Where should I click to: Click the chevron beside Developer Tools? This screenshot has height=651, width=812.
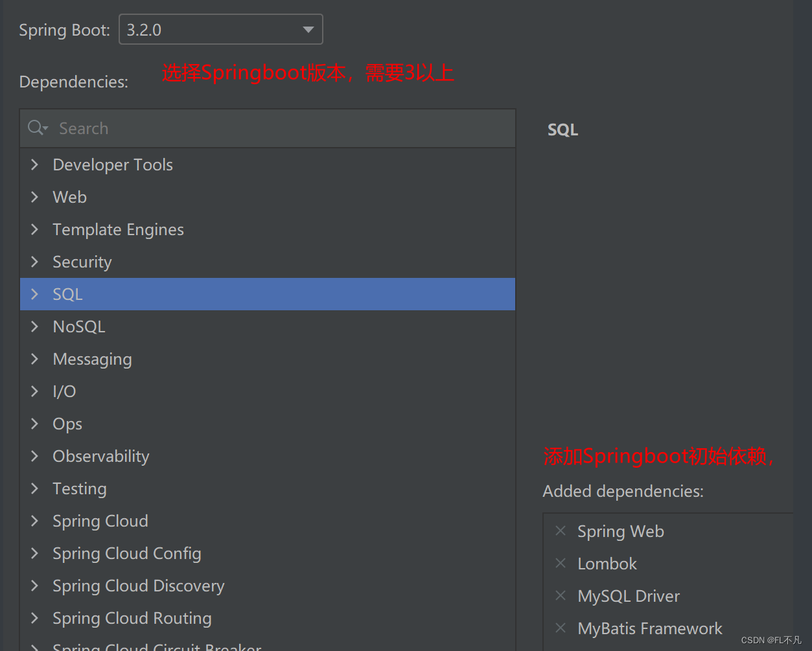[35, 164]
